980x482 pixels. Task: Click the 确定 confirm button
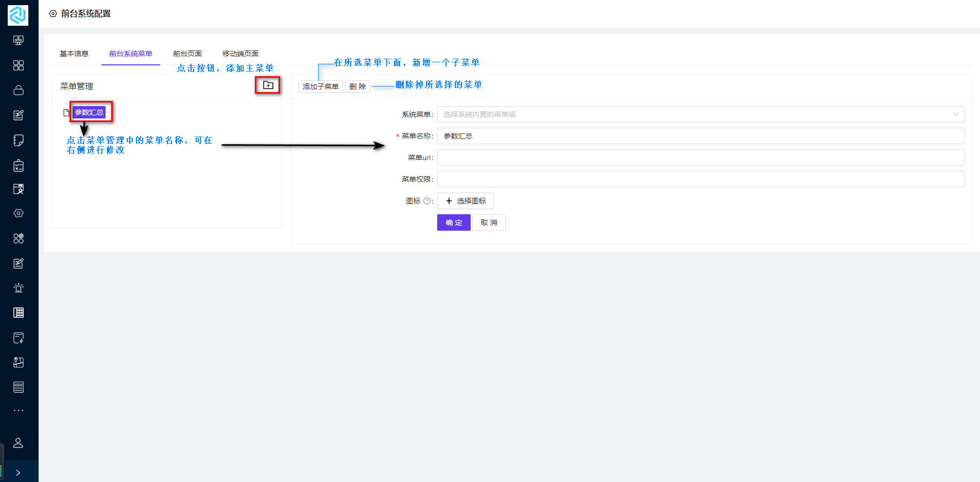pos(454,222)
